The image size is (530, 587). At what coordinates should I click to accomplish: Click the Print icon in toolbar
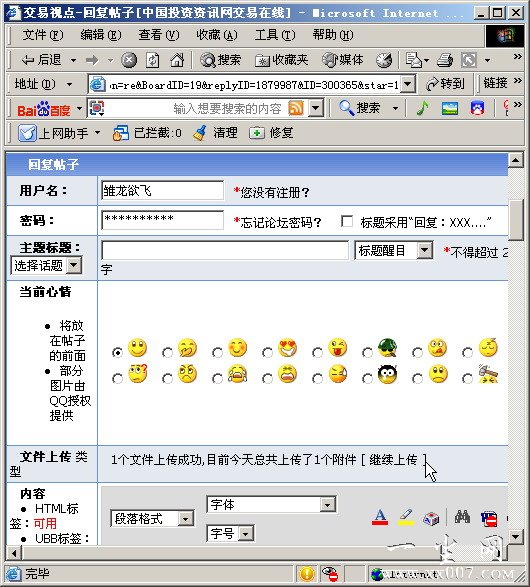[x=445, y=60]
